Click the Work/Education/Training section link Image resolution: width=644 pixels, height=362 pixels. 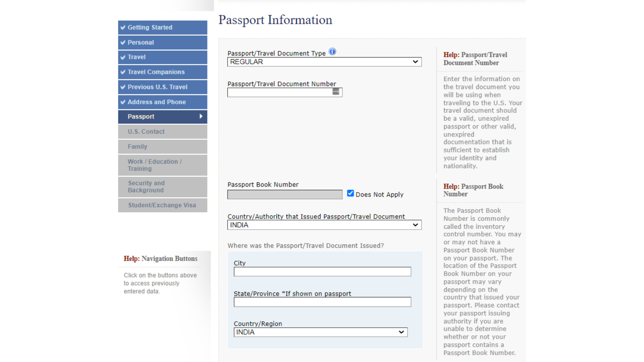162,165
